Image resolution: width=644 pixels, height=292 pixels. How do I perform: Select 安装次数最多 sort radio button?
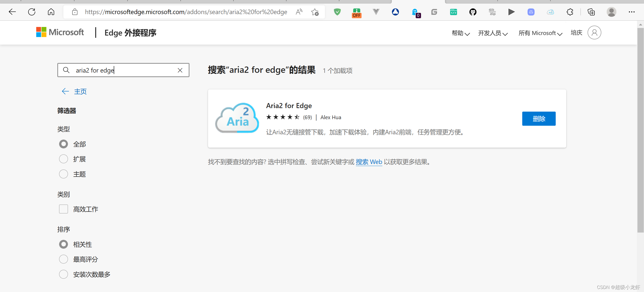click(63, 274)
